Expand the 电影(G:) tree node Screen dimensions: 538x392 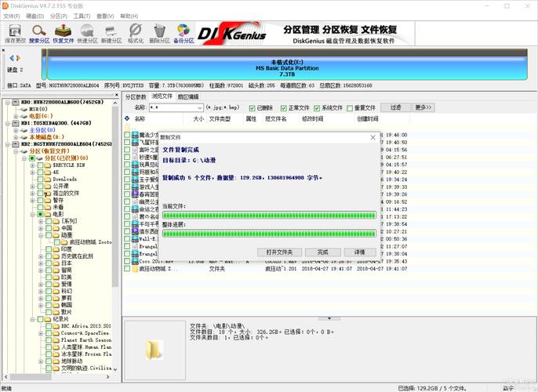click(16, 116)
